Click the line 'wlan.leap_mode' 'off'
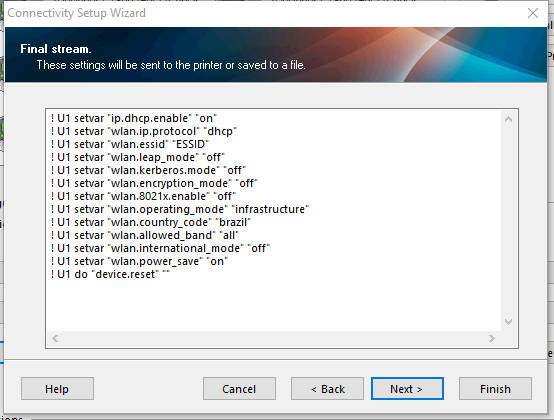The height and width of the screenshot is (420, 554). point(137,157)
